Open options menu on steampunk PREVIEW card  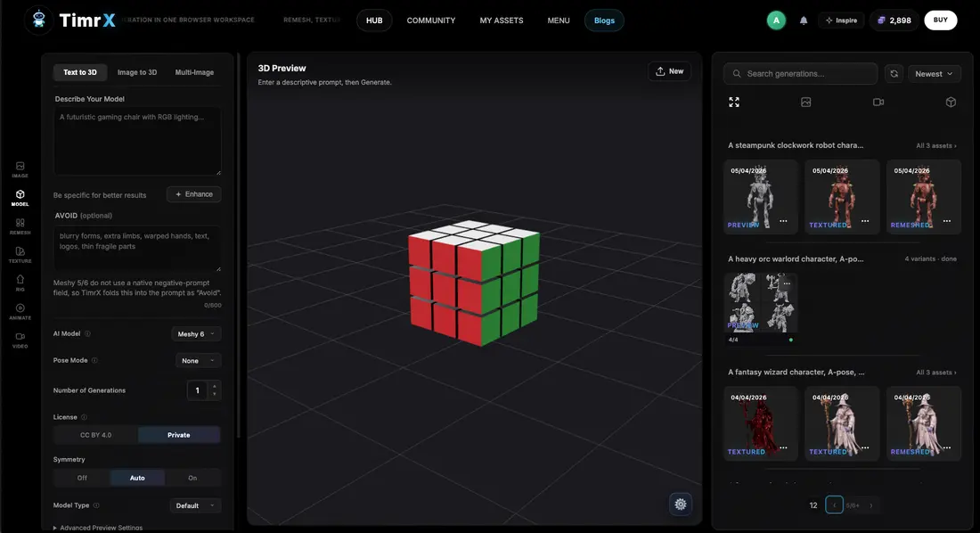pos(783,221)
